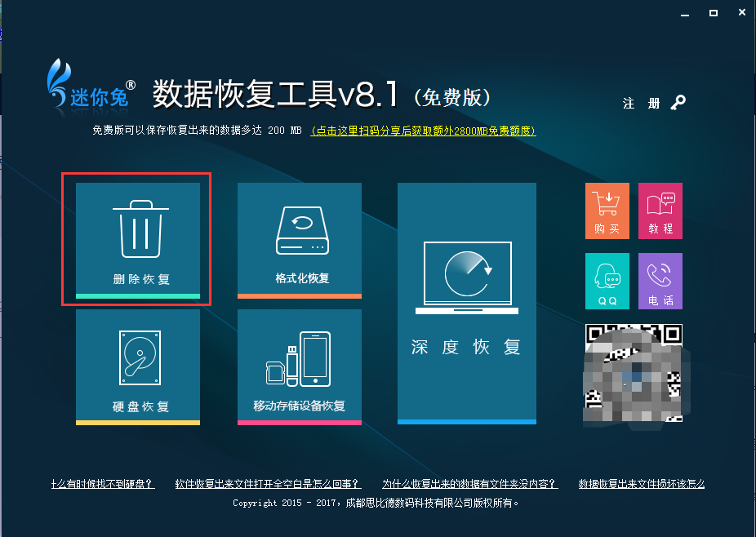Click the Copyright 2015 - 2017 footer text
Image resolution: width=756 pixels, height=537 pixels.
(x=376, y=503)
